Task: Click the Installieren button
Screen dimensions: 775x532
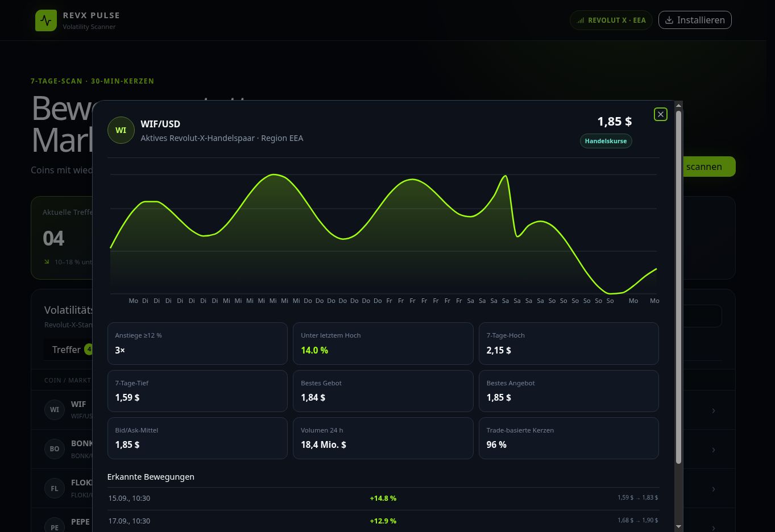Action: coord(695,20)
